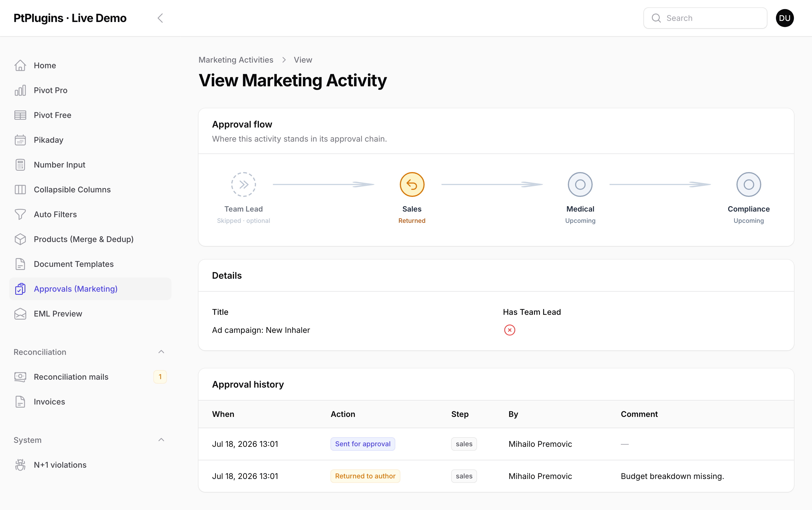
Task: Click the Action column header
Action: [x=343, y=414]
